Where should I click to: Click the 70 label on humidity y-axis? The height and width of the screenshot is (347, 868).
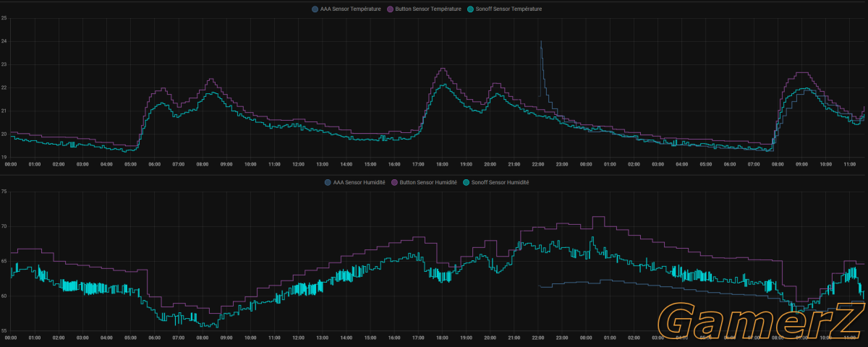4,226
